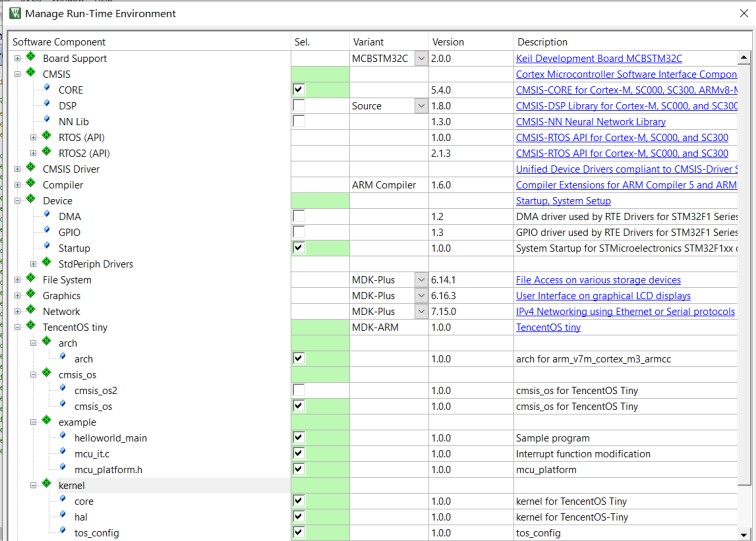The width and height of the screenshot is (756, 541).
Task: Open the MCBSTM32C variant dropdown
Action: pyautogui.click(x=421, y=58)
